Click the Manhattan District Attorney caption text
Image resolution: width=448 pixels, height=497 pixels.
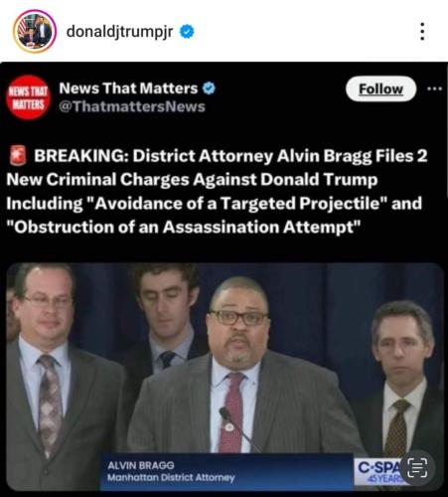171,478
